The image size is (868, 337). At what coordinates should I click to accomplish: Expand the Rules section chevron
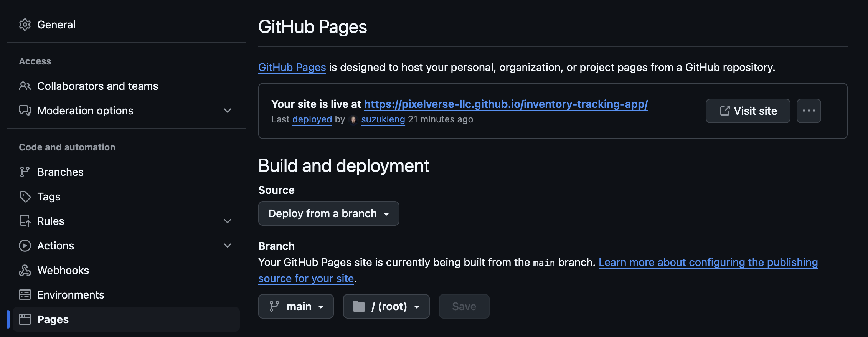coord(228,221)
